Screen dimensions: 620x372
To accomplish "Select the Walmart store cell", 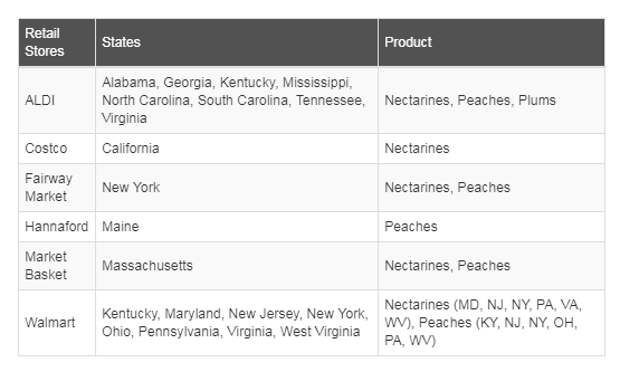I will point(57,323).
